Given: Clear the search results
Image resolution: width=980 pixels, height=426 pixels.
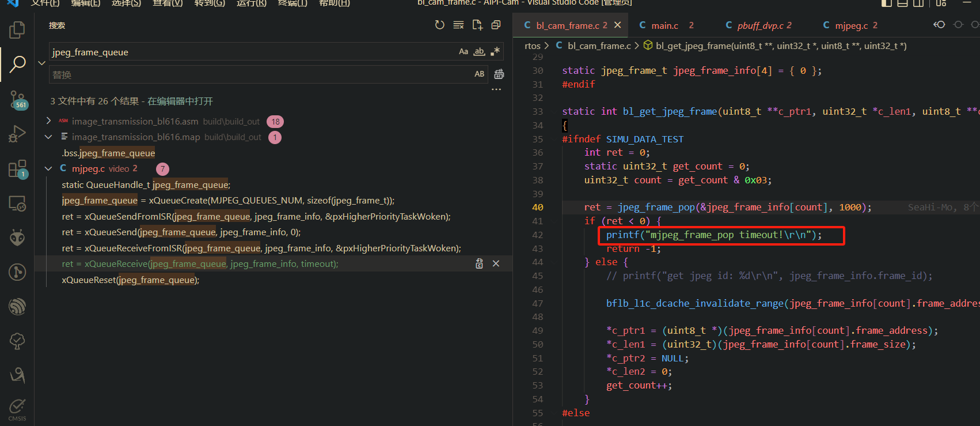Looking at the screenshot, I should click(x=458, y=25).
